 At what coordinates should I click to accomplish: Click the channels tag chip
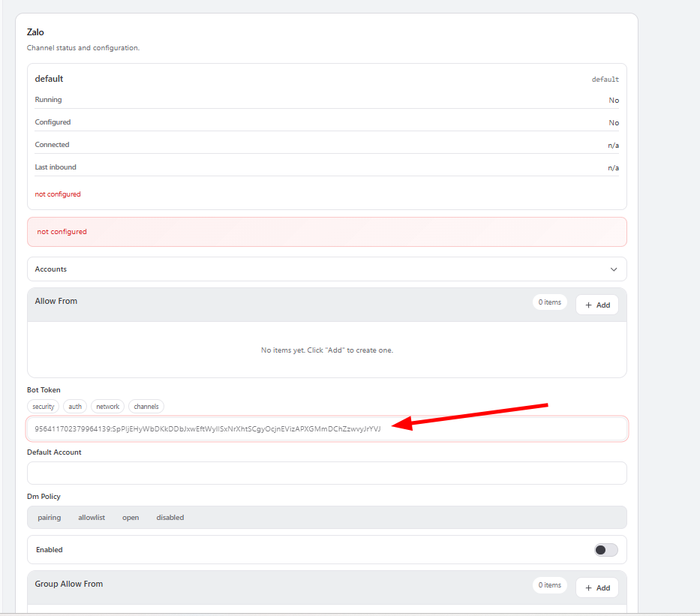click(x=146, y=407)
